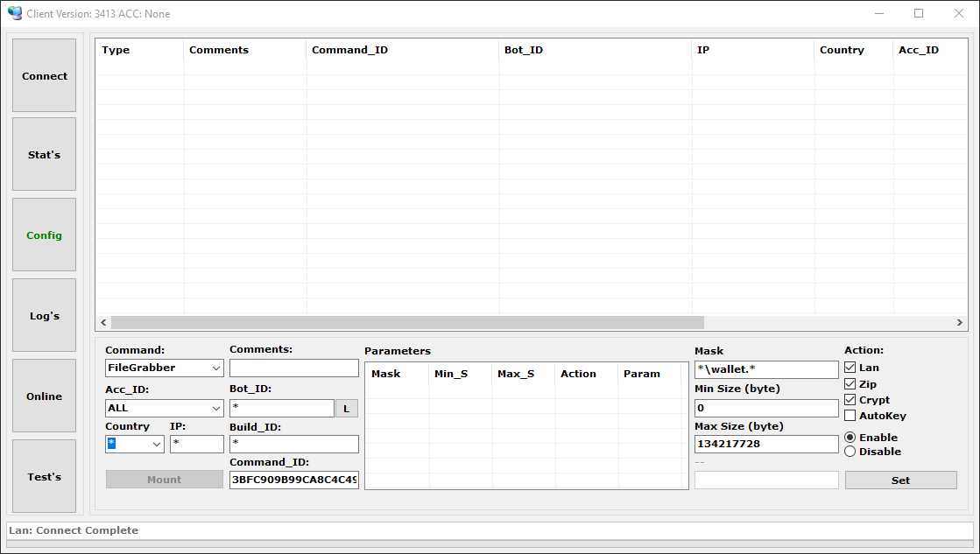Click the left scroll arrow under the table

click(103, 323)
